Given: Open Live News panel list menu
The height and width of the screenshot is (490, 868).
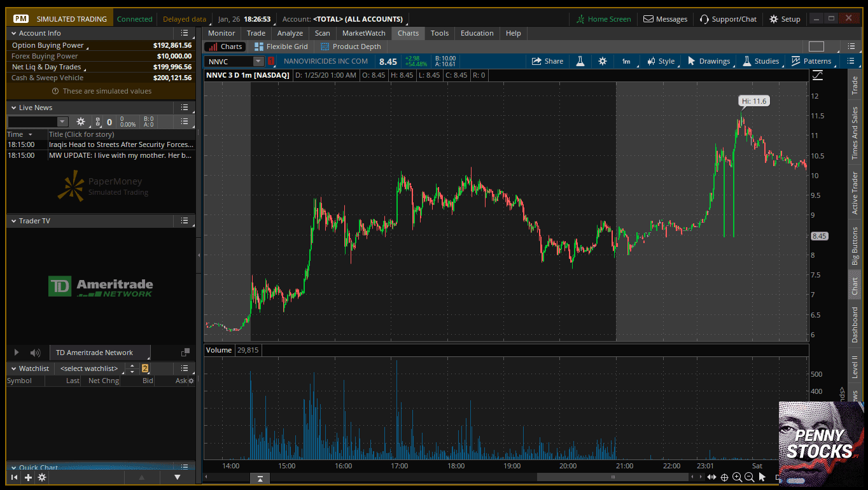Looking at the screenshot, I should pos(184,108).
